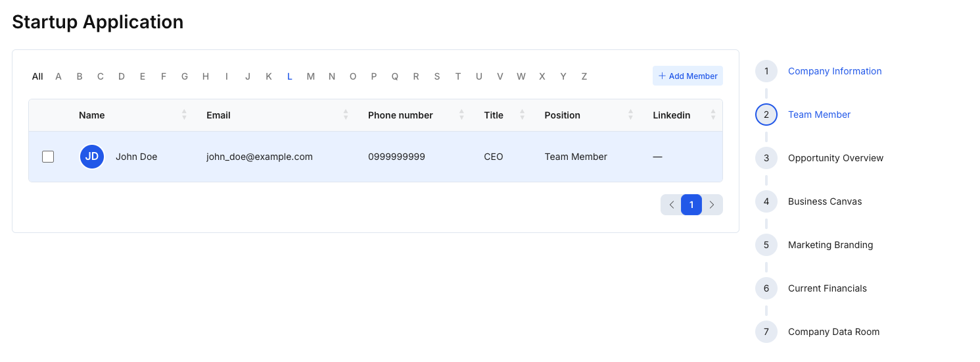Filter members by letter J
The height and width of the screenshot is (362, 980).
coord(248,76)
